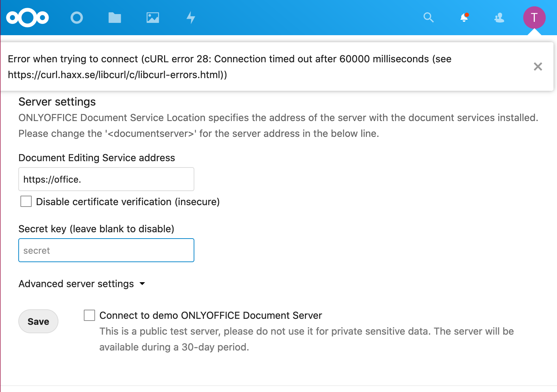557x392 pixels.
Task: Click the 'Document Editing Service address' label
Action: [97, 158]
